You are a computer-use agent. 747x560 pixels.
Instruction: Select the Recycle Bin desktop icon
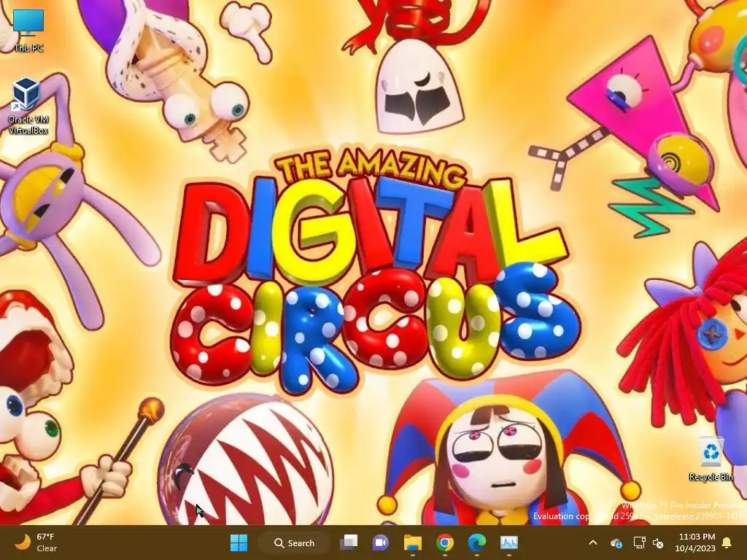(711, 458)
